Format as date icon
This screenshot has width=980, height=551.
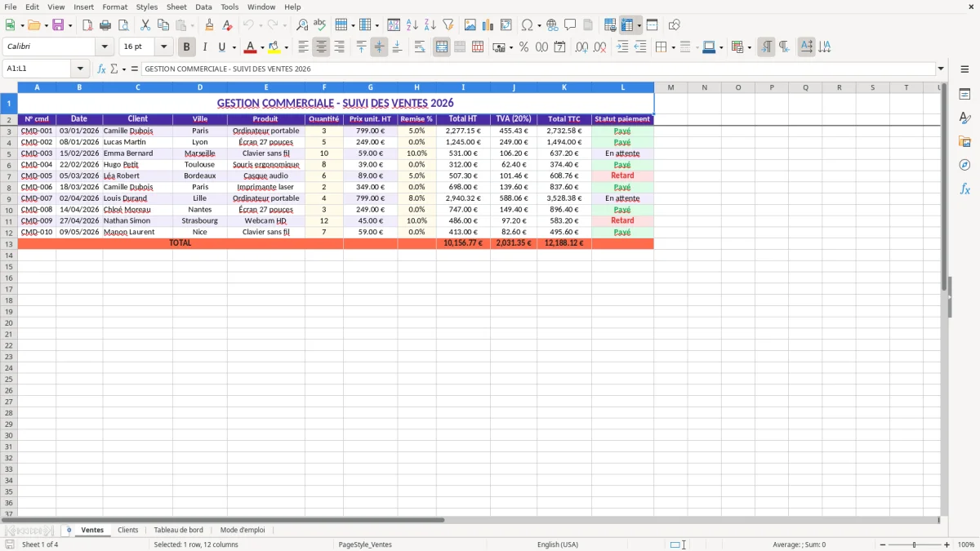pos(559,47)
